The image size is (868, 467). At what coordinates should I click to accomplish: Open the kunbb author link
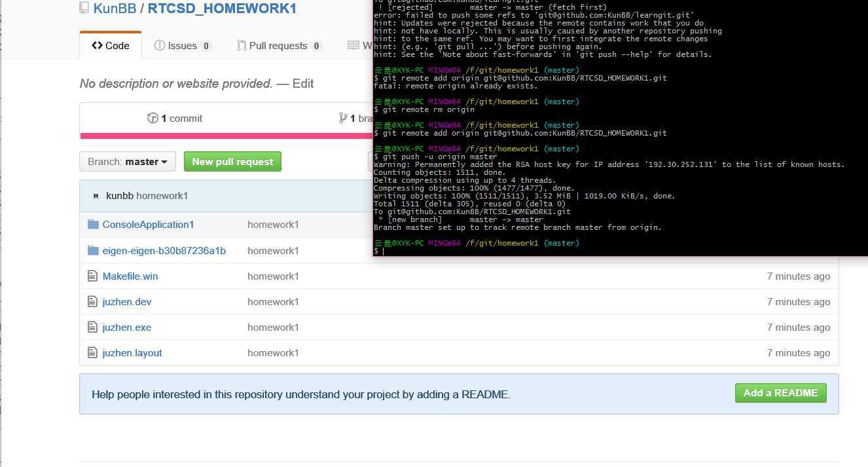(120, 196)
